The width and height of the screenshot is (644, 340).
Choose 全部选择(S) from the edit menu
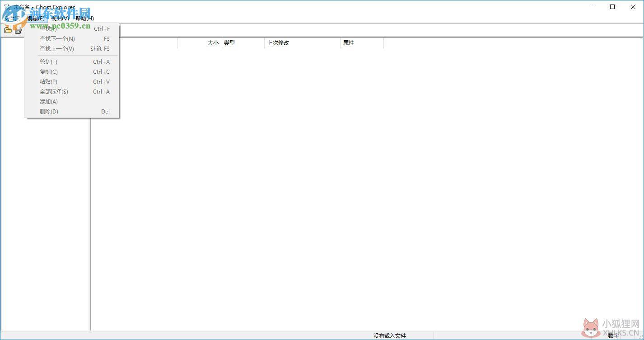point(72,92)
